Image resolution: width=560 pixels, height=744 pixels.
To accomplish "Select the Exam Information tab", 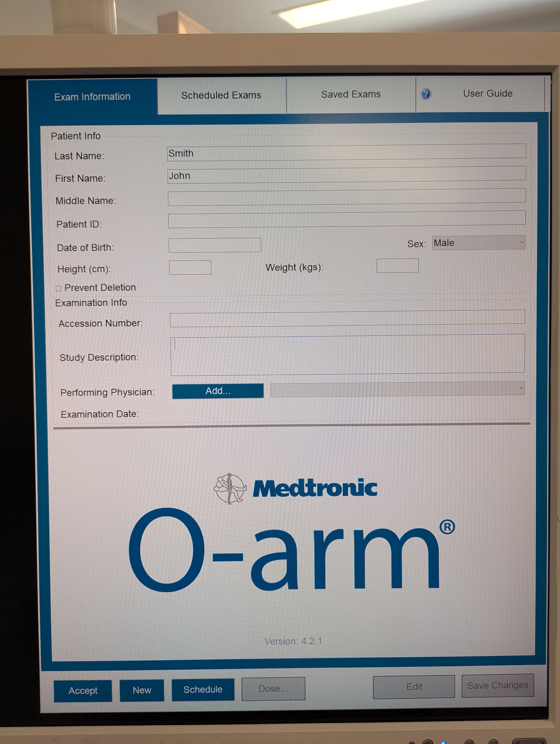I will point(92,97).
